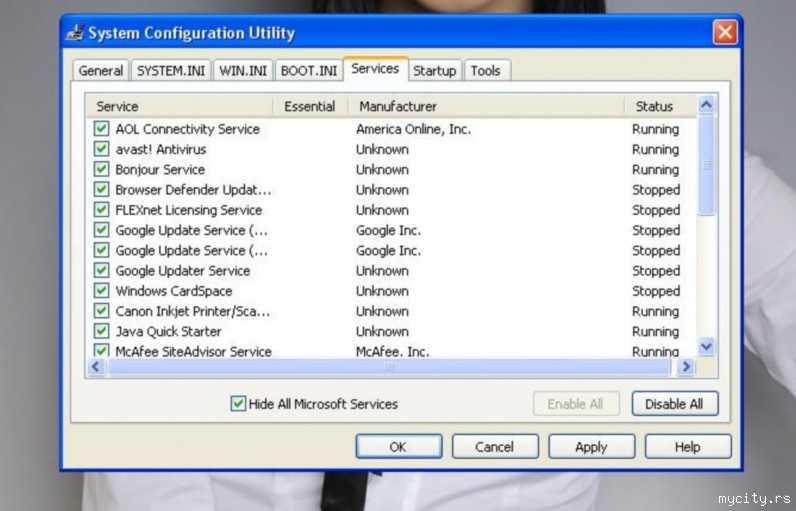This screenshot has height=511, width=796.
Task: Click the horizontal scrollbar right arrow
Action: (685, 366)
